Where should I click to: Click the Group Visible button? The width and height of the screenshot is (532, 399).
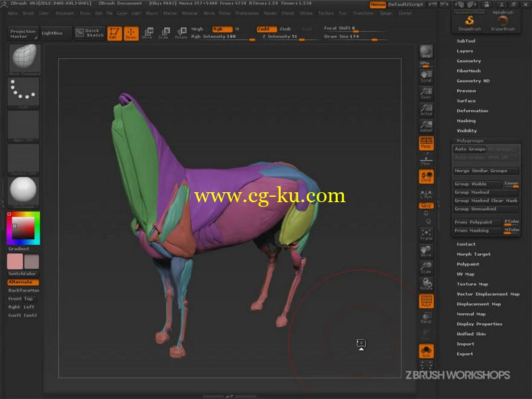pos(477,184)
